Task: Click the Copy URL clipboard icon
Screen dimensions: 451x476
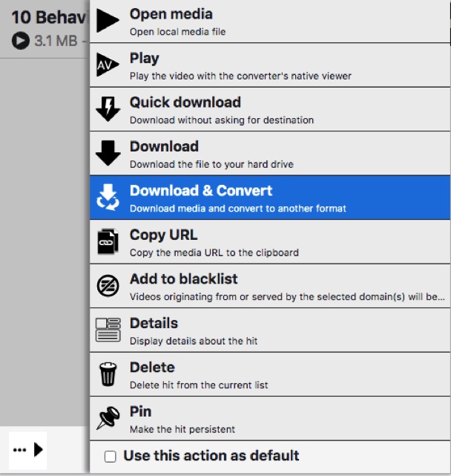Action: point(108,242)
